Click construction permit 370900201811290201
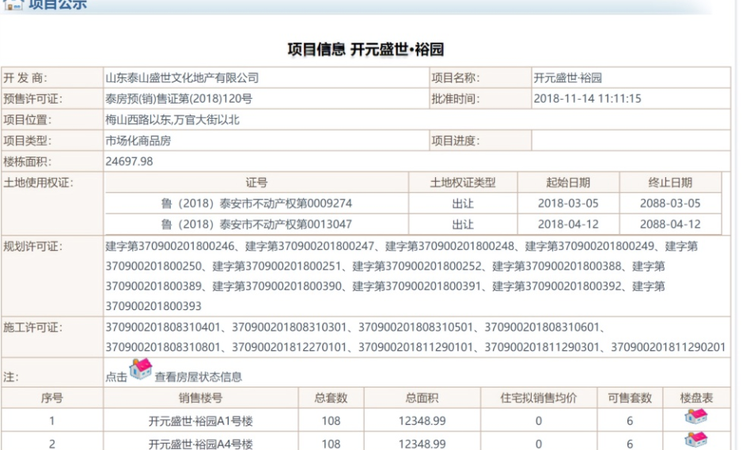The image size is (750, 450). click(668, 347)
